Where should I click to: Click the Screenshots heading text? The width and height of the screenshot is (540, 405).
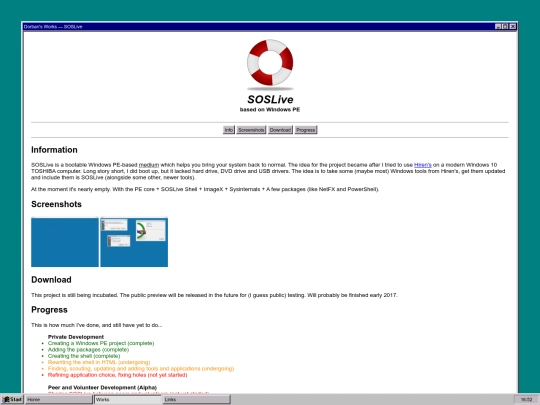coord(56,204)
